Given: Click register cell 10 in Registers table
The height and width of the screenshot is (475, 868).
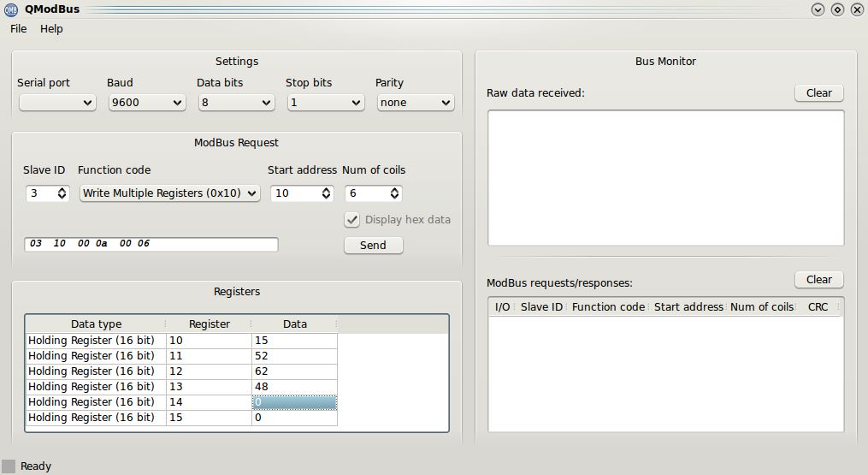Looking at the screenshot, I should point(209,341).
